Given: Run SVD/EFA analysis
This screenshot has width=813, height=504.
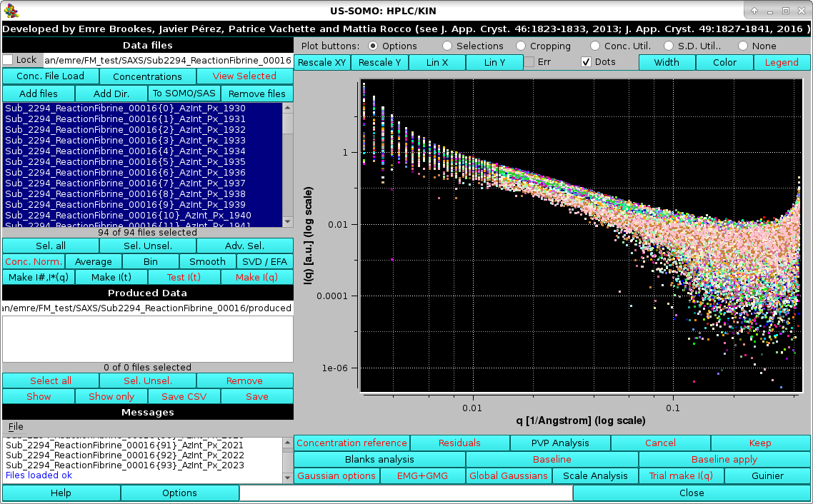Looking at the screenshot, I should pos(264,261).
